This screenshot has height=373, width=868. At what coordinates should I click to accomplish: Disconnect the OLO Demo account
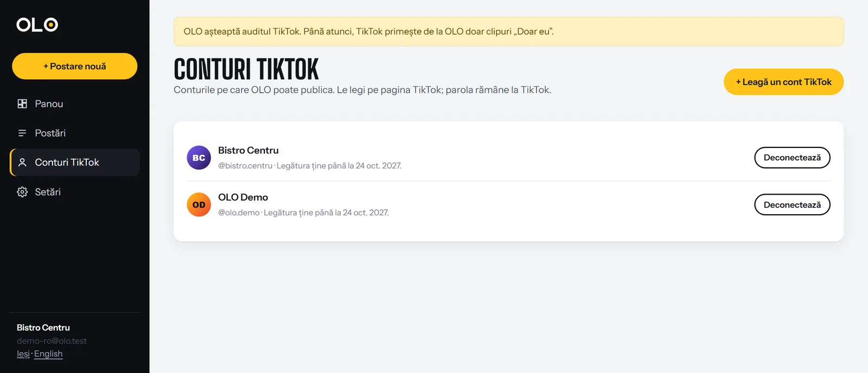tap(792, 204)
